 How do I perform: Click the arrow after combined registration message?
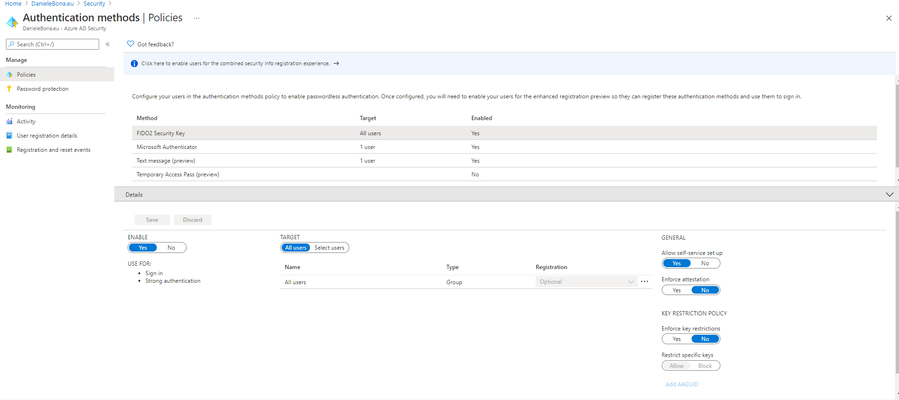coord(336,64)
